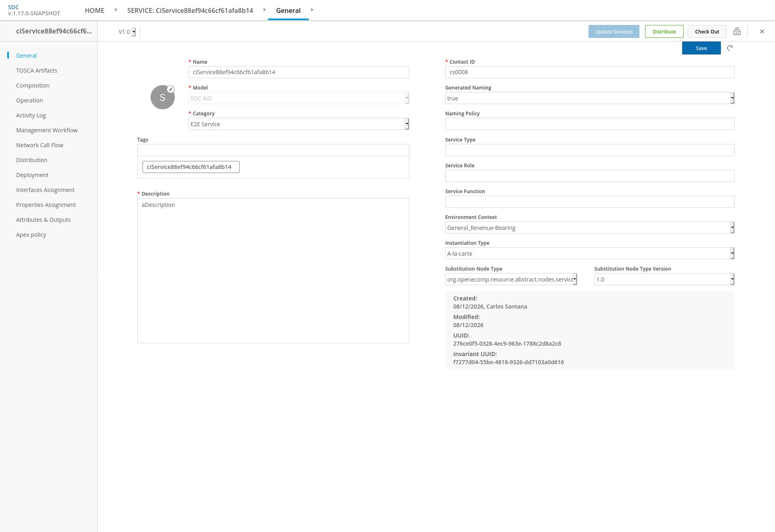Image resolution: width=775 pixels, height=532 pixels.
Task: Click the ciService88ef94c66cf61afa8b14 tag chip
Action: (x=191, y=167)
